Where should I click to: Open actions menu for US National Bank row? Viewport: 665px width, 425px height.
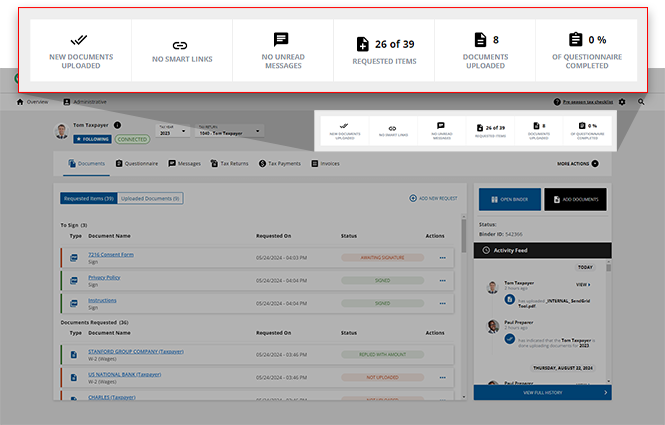click(442, 377)
